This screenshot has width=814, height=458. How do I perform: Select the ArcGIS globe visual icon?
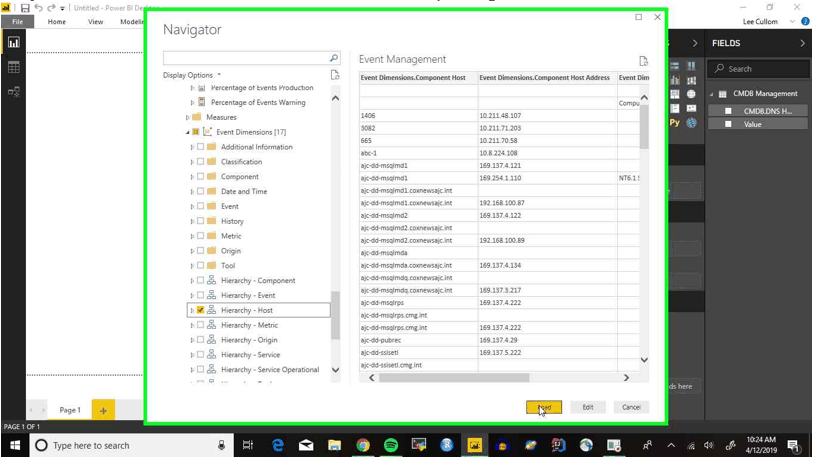[691, 123]
